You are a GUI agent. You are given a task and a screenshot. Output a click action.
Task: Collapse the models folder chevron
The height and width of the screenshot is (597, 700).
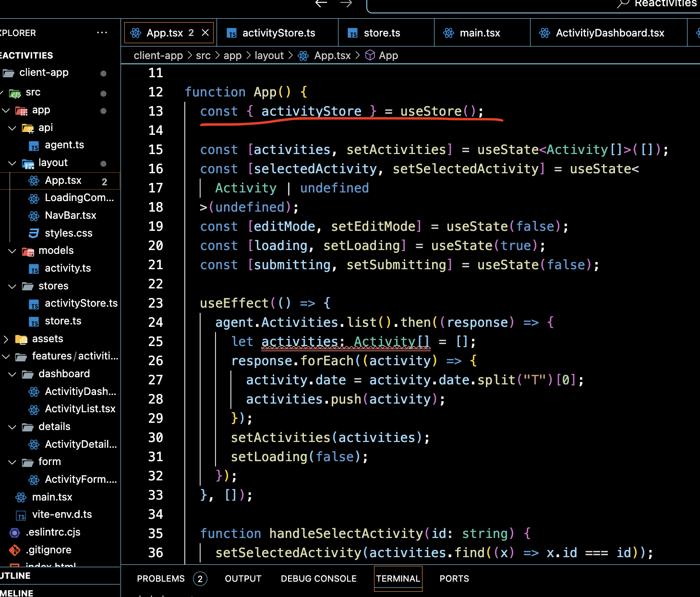pos(12,251)
